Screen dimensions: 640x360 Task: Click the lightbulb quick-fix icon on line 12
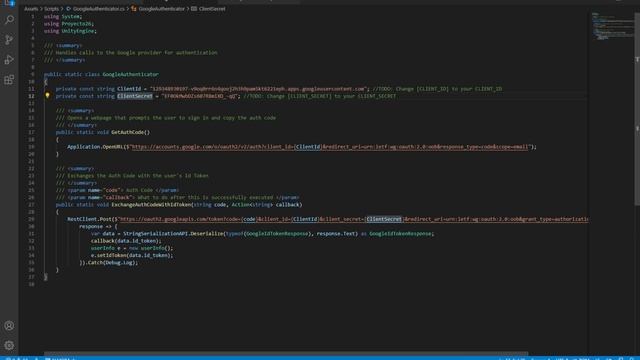[x=47, y=96]
